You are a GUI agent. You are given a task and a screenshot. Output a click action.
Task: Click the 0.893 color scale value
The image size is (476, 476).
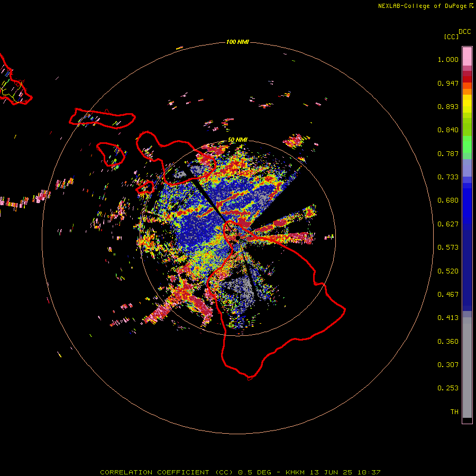[448, 106]
